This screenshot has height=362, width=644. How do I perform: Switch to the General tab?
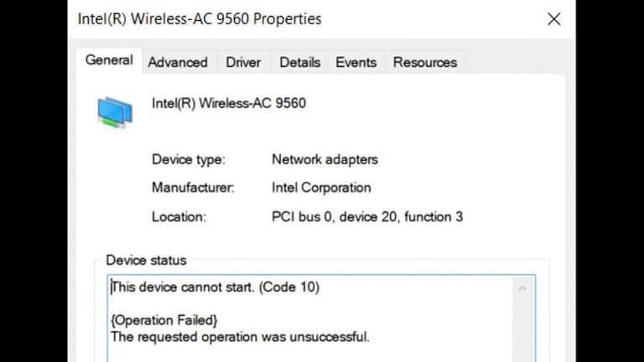click(109, 60)
